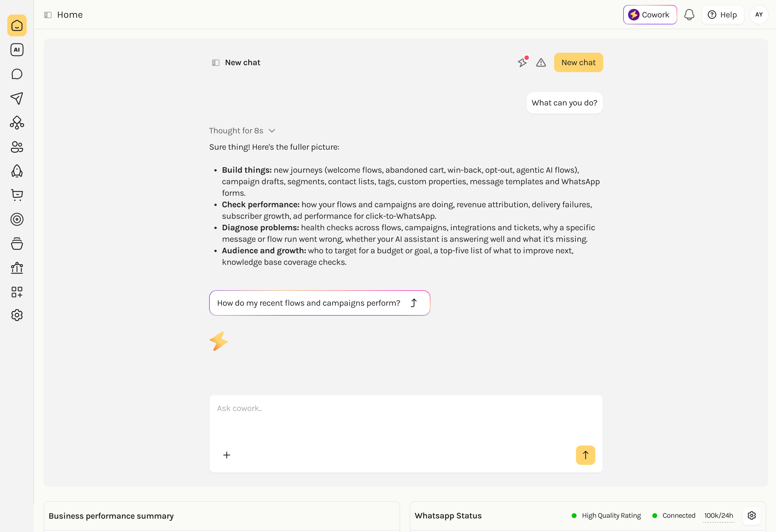Open the contacts people icon

click(x=17, y=147)
